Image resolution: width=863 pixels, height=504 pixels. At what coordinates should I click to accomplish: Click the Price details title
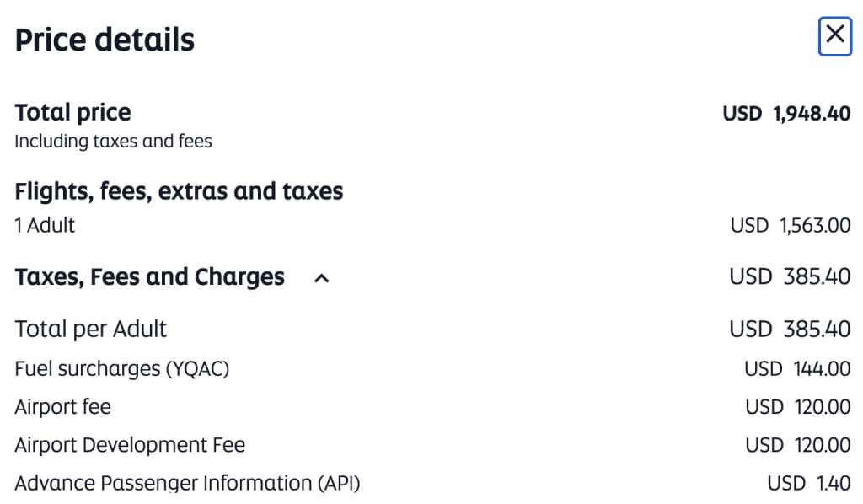click(x=104, y=39)
